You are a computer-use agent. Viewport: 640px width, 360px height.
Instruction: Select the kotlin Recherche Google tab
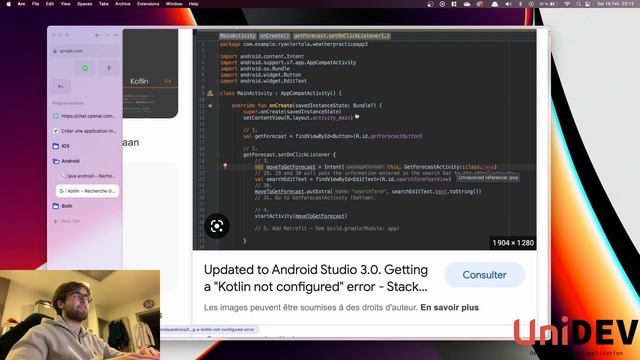[x=87, y=191]
